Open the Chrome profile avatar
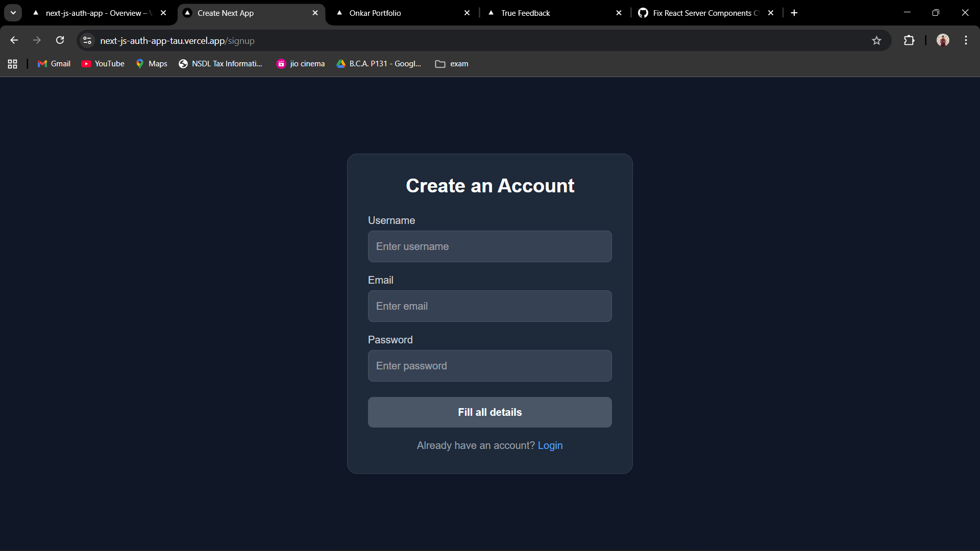 pyautogui.click(x=943, y=40)
